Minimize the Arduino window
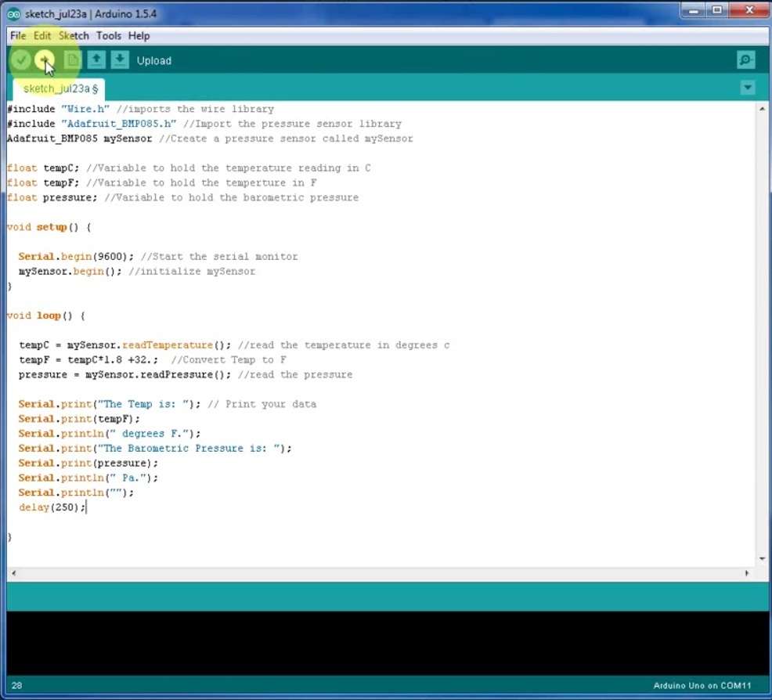Viewport: 772px width, 700px height. 694,10
